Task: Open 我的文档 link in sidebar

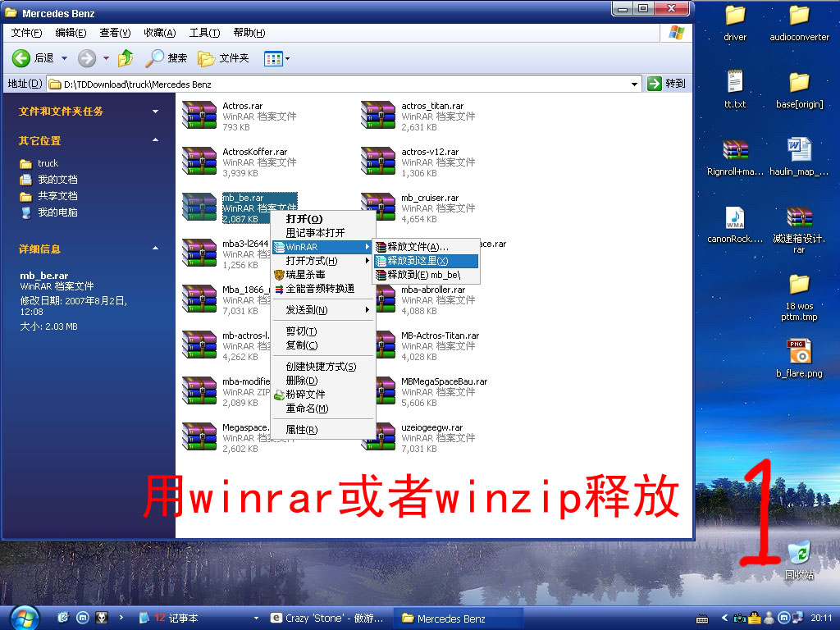Action: pyautogui.click(x=57, y=180)
